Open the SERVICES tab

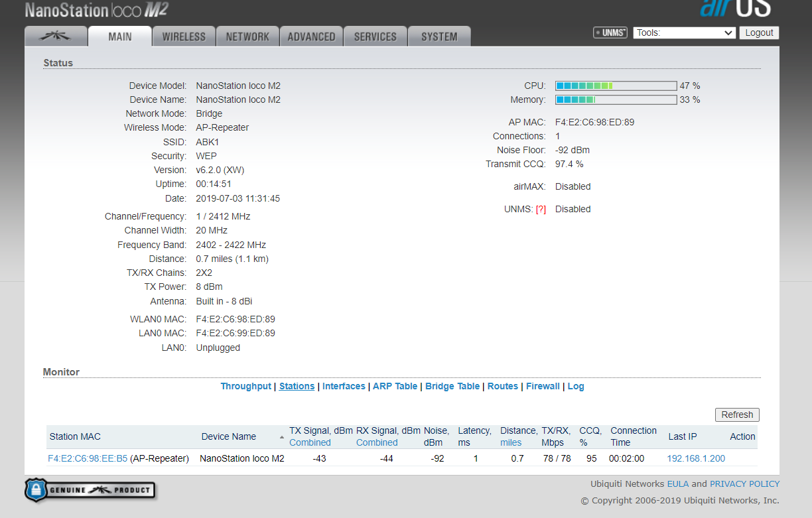tap(375, 36)
